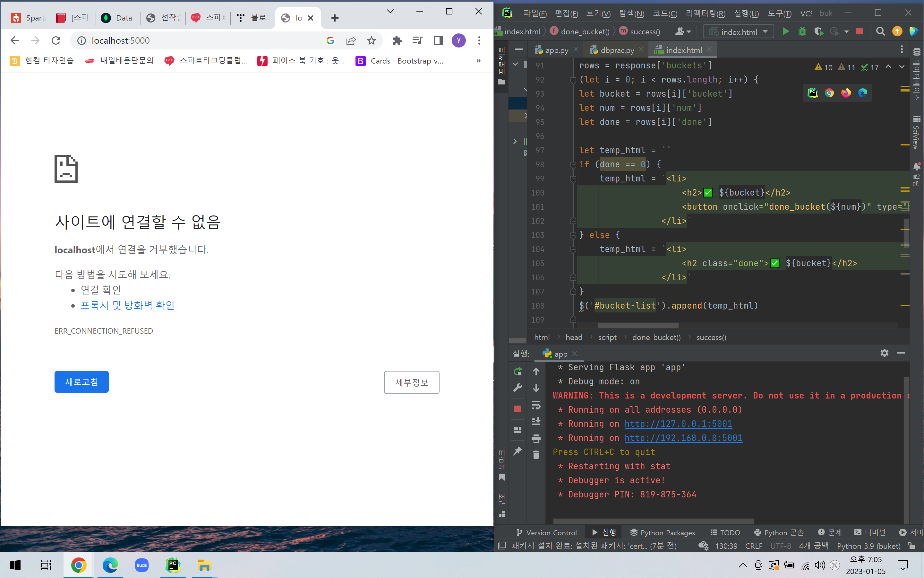Open PyCharm from Windows taskbar
The width and height of the screenshot is (924, 578).
tap(173, 565)
